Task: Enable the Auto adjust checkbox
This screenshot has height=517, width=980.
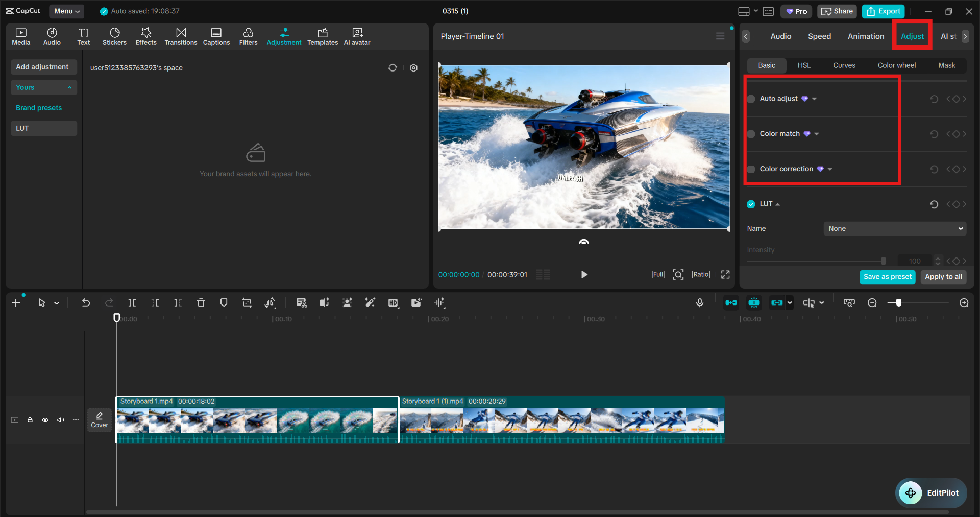Action: [751, 99]
